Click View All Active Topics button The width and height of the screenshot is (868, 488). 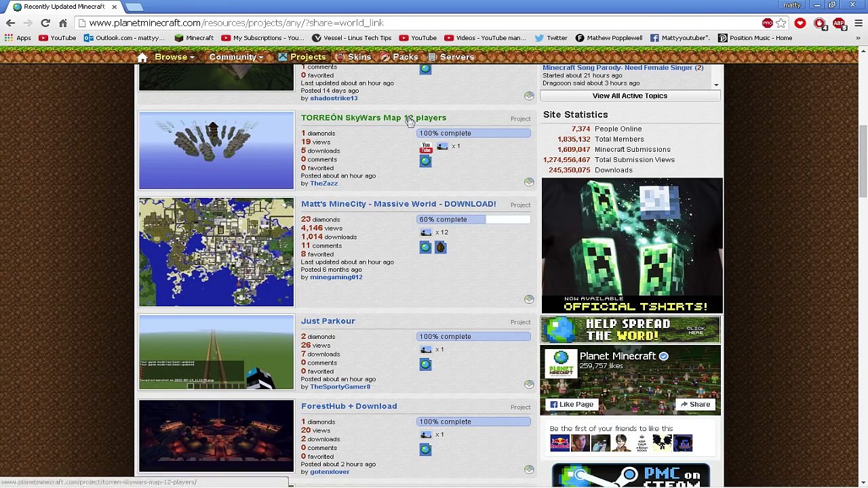tap(630, 96)
